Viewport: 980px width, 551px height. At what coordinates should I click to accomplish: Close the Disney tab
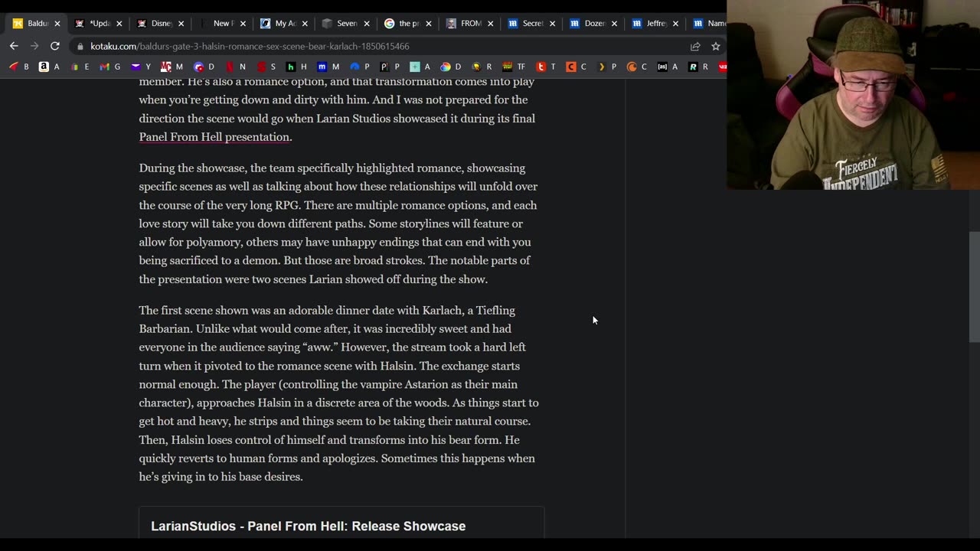(181, 24)
